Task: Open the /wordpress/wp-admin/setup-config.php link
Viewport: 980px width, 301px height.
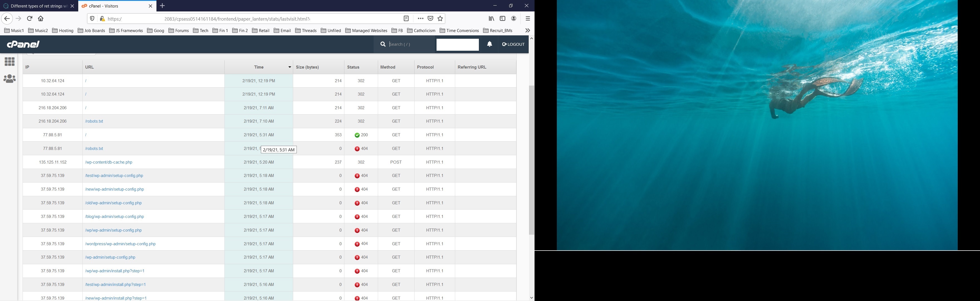Action: pyautogui.click(x=120, y=244)
